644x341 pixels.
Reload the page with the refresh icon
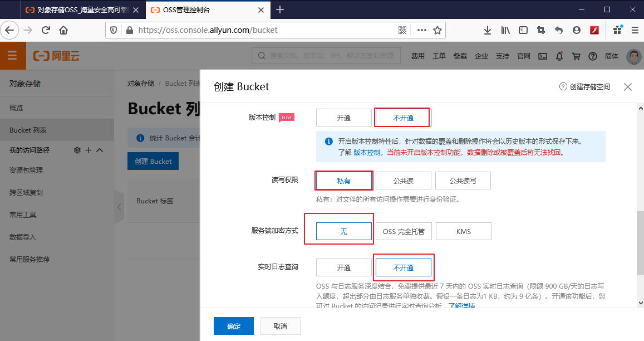46,30
